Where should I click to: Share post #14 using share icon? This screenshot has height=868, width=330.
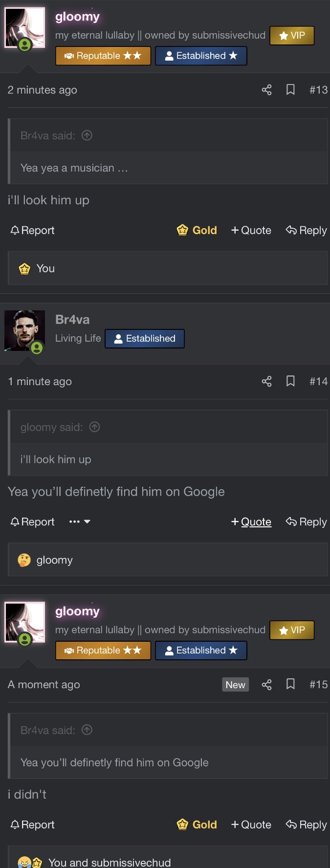[266, 381]
